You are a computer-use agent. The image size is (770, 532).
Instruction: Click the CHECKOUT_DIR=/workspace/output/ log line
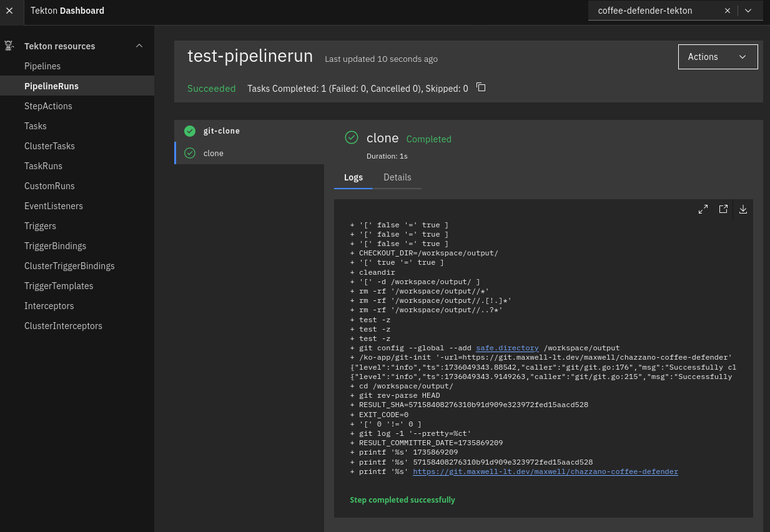point(424,253)
